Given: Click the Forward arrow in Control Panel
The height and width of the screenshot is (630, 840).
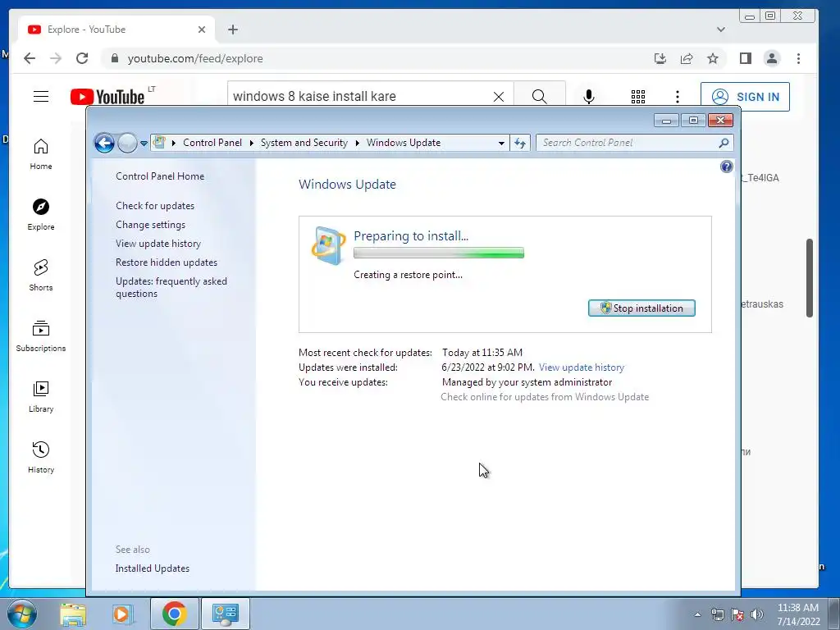Looking at the screenshot, I should (127, 143).
